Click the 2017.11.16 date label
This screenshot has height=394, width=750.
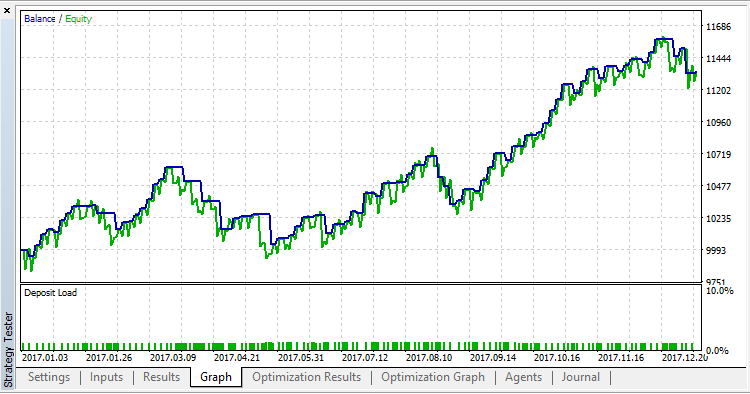point(621,358)
